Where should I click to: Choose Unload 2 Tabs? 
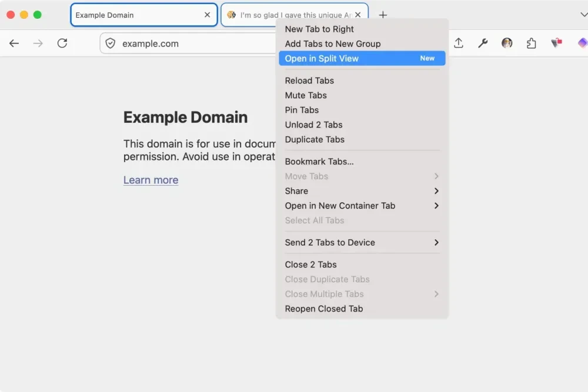[362, 125]
